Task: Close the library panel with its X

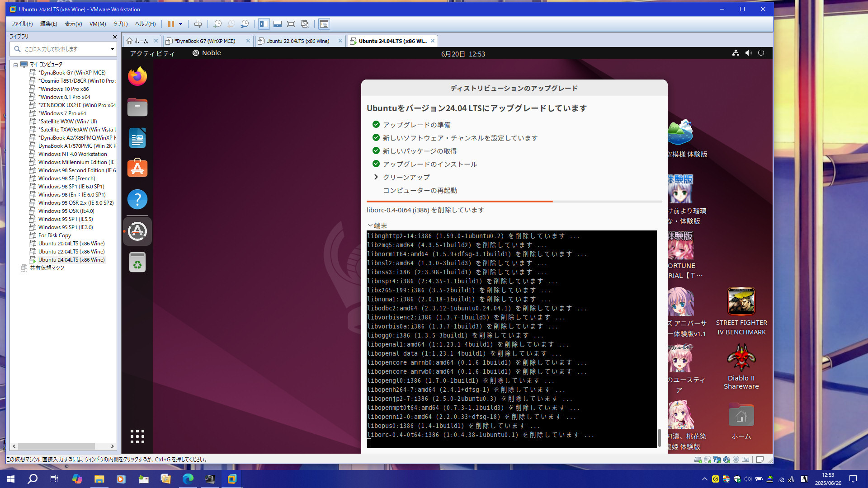Action: (114, 37)
